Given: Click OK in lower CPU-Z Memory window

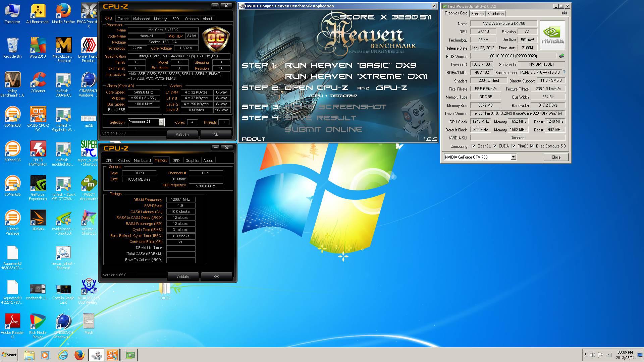Looking at the screenshot, I should point(216,277).
